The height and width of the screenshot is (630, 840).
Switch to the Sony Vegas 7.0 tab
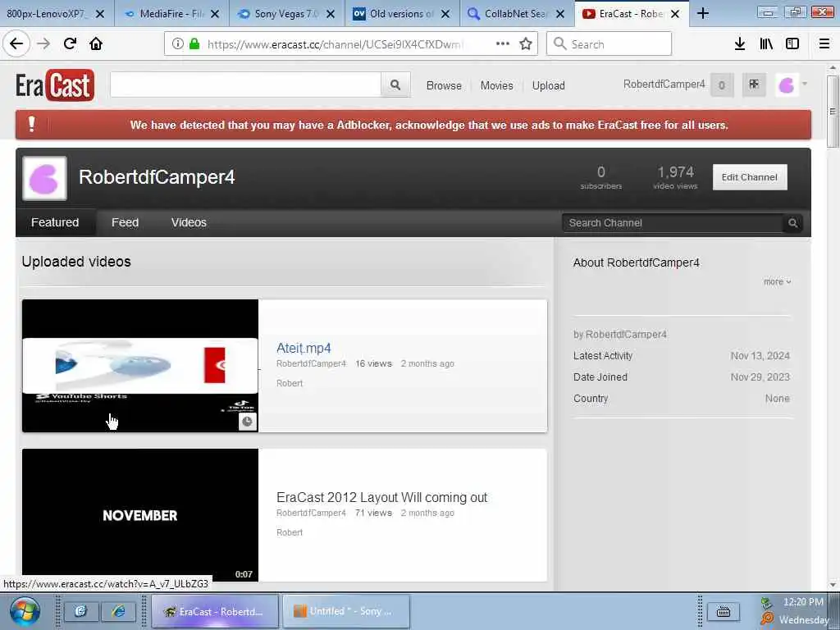[287, 13]
